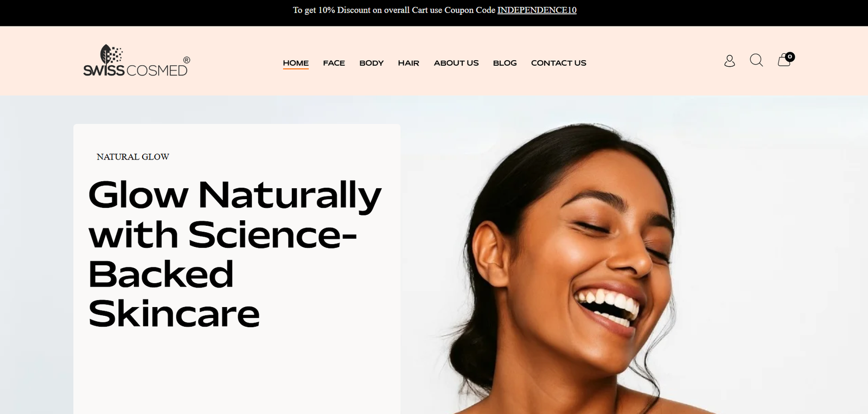Click the Glow Naturally hero headline
This screenshot has height=414, width=868.
(x=235, y=254)
